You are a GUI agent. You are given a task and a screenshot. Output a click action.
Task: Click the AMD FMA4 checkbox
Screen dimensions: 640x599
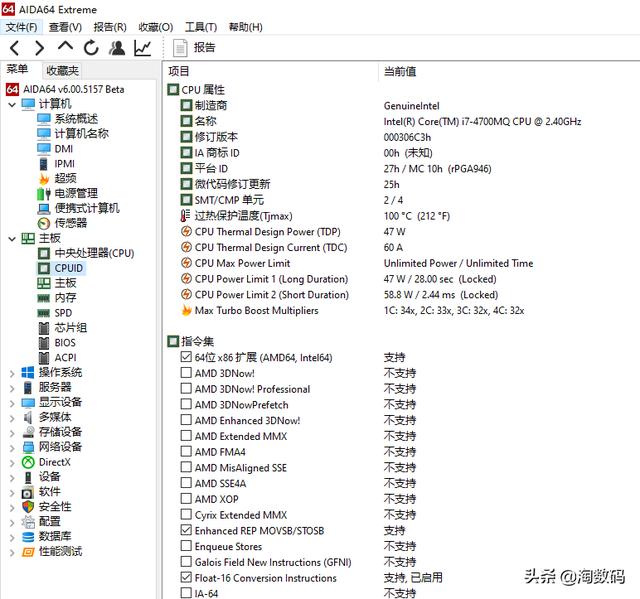pyautogui.click(x=186, y=452)
